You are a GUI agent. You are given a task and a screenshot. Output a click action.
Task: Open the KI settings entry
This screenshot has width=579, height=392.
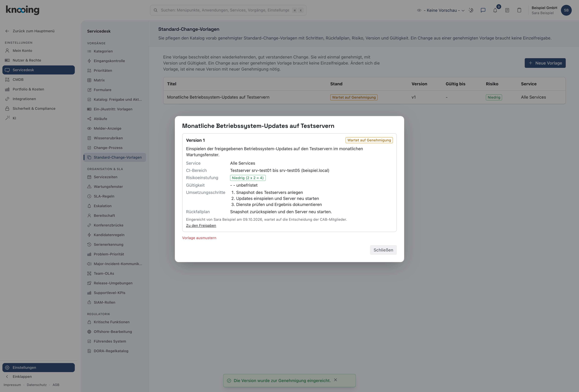click(x=39, y=118)
